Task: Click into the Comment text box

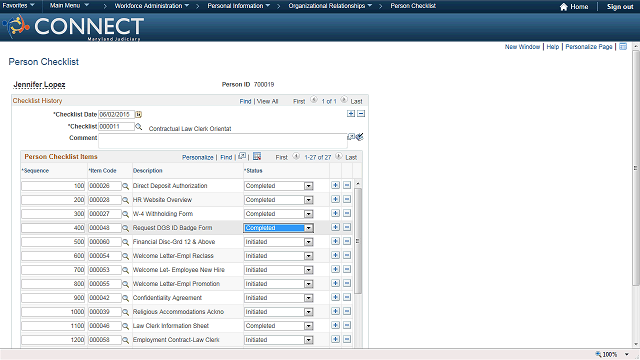Action: coord(223,141)
